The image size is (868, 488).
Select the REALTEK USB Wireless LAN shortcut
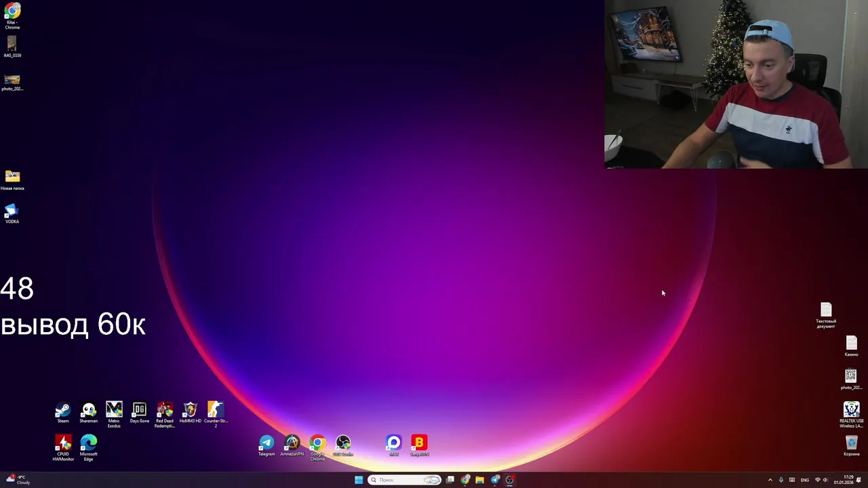click(x=851, y=415)
